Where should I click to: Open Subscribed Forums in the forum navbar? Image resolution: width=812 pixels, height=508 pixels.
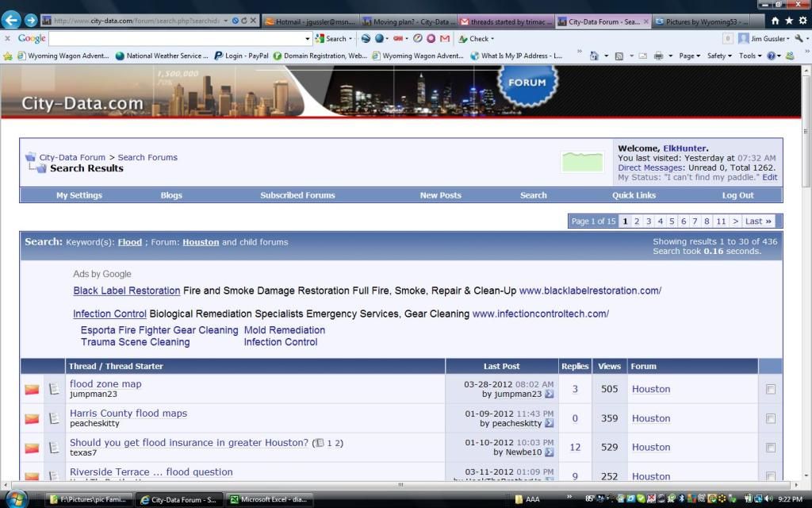(x=298, y=195)
